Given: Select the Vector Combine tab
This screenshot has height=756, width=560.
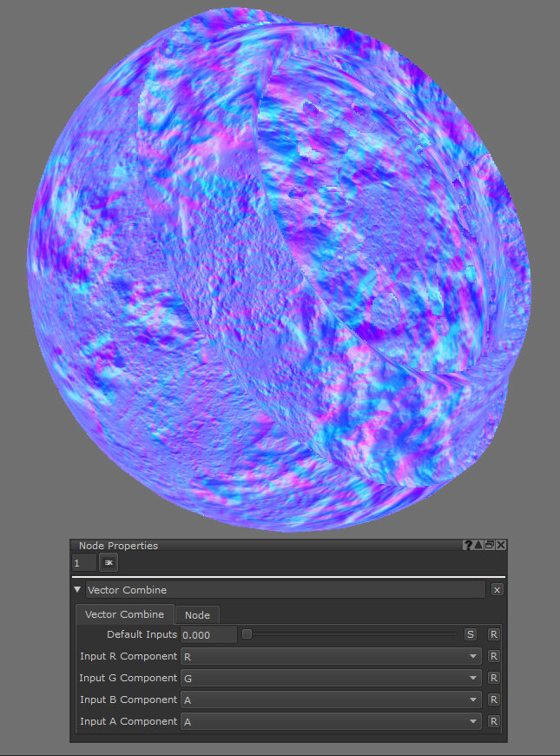Looking at the screenshot, I should click(124, 614).
